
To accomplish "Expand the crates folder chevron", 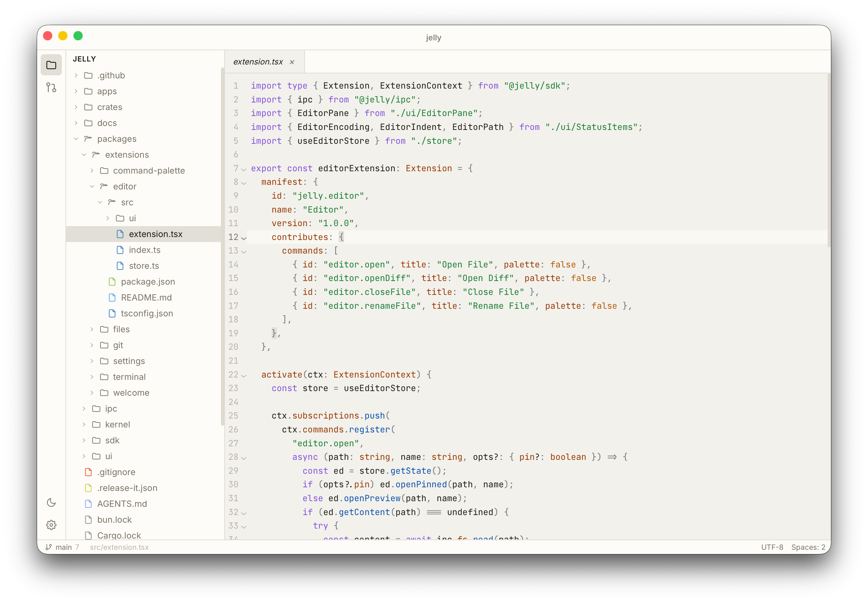I will pos(76,107).
